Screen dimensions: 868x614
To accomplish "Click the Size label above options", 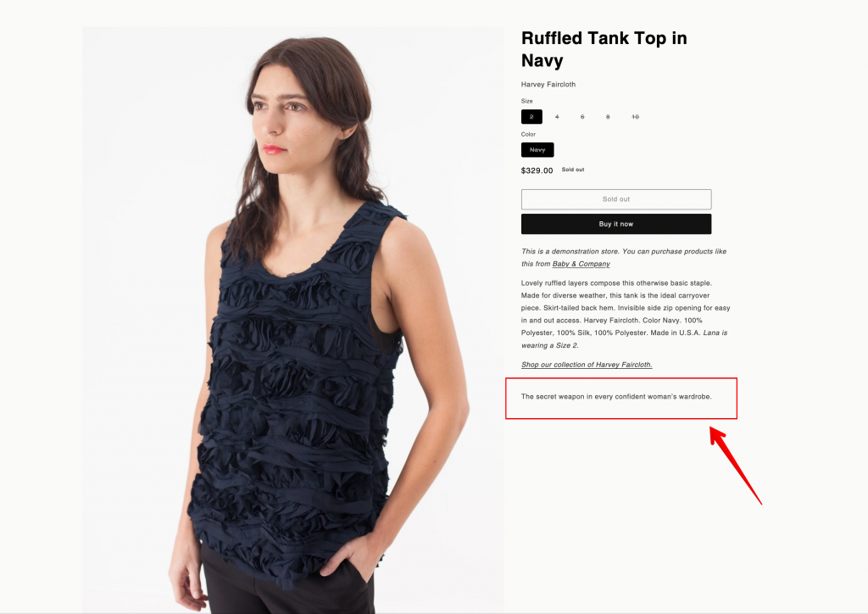I will coord(527,101).
